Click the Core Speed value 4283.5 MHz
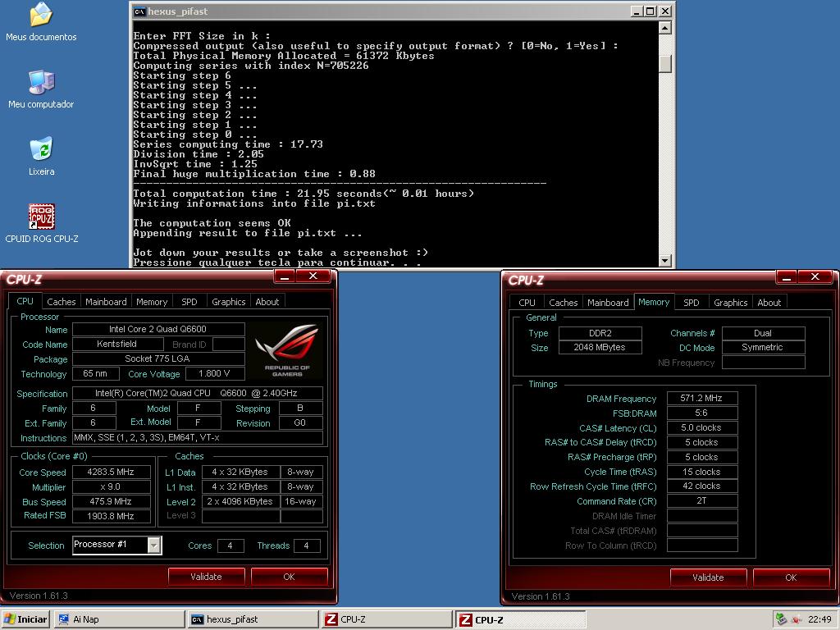This screenshot has width=840, height=630. click(111, 472)
